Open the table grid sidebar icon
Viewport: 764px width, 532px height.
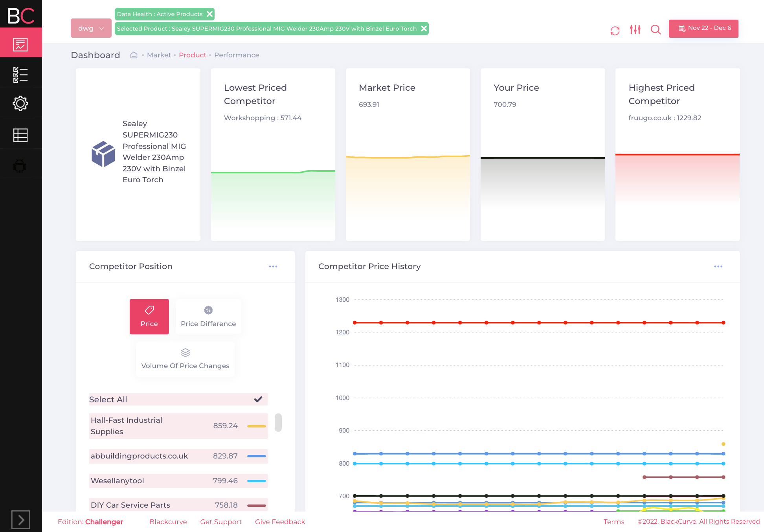coord(20,135)
